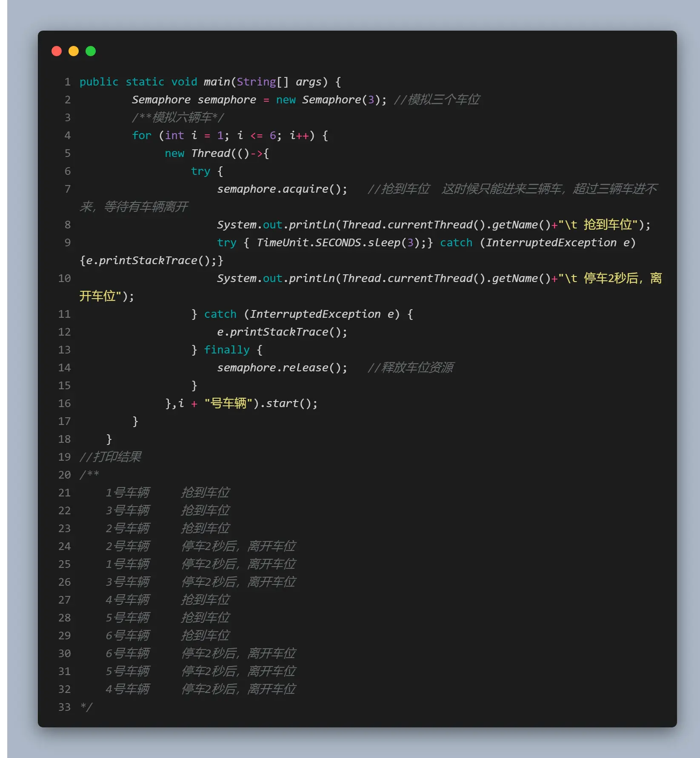This screenshot has width=700, height=758.
Task: Click the wrapped comment '来, 等待有车辆离开'
Action: pos(134,207)
